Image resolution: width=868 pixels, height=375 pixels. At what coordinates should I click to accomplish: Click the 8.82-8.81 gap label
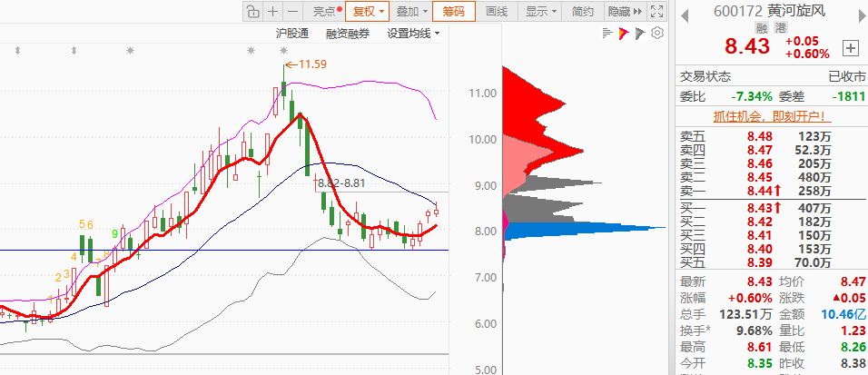click(x=341, y=183)
